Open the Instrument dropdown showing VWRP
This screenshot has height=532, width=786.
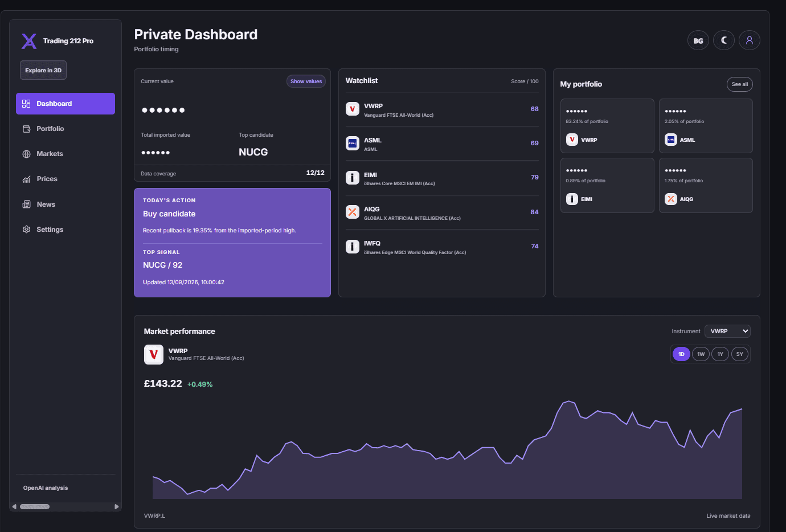(x=727, y=331)
